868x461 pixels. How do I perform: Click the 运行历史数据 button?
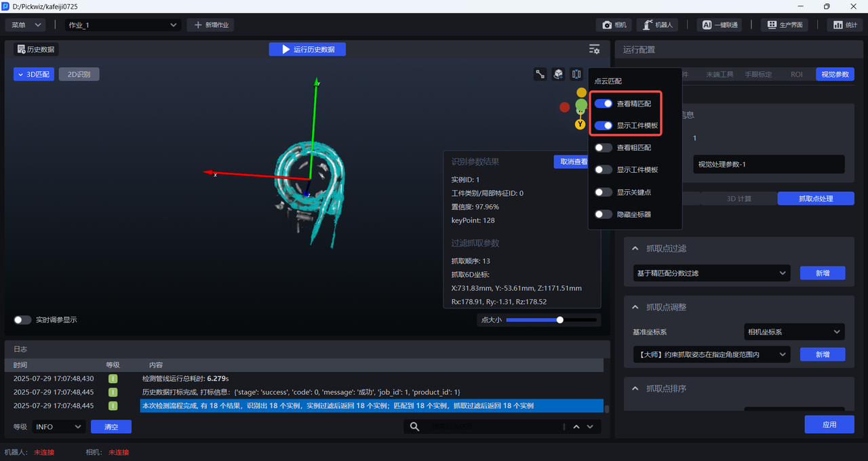(x=307, y=49)
